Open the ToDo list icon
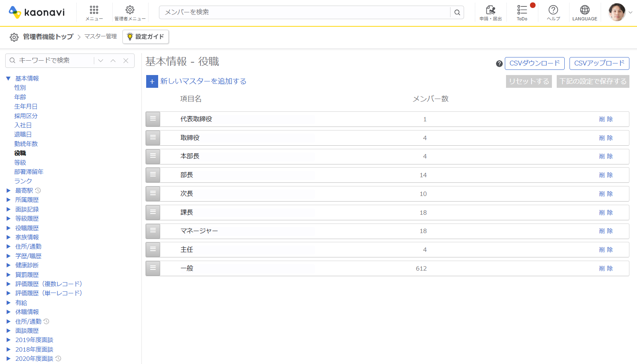Screen dimensions: 637x364 click(x=522, y=10)
